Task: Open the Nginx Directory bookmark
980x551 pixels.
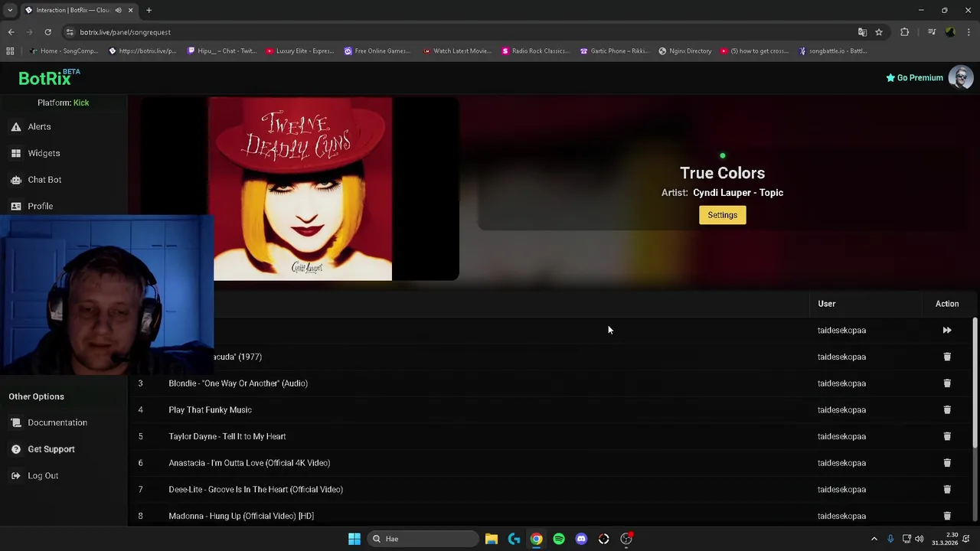Action: click(684, 51)
